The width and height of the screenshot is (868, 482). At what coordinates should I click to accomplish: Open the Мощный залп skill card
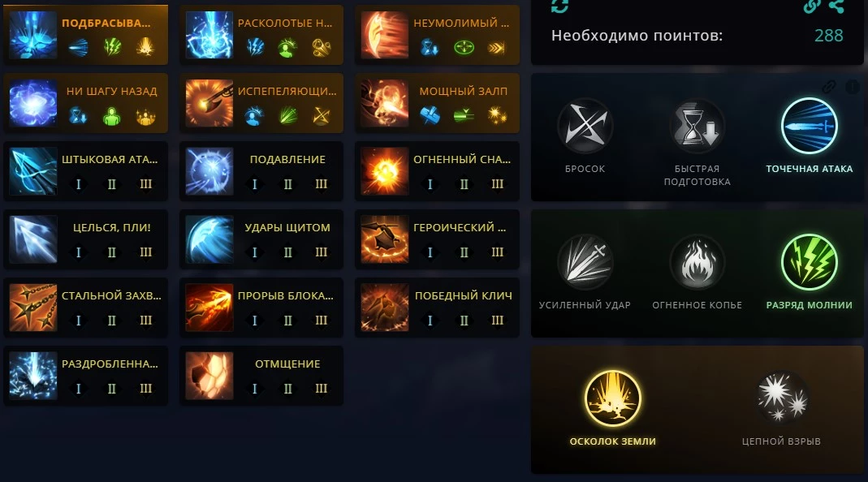[438, 103]
